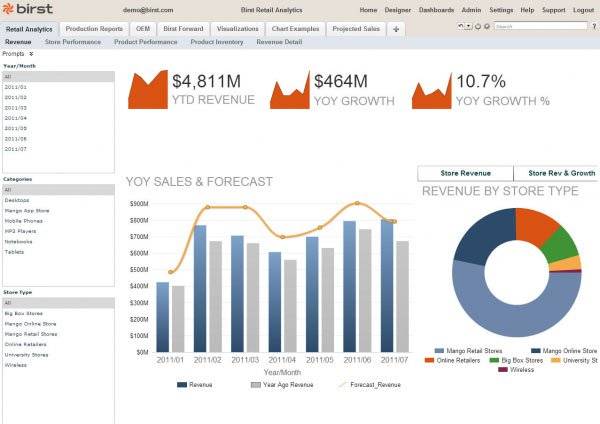
Task: Click the Store Rev & Growth button
Action: coord(560,173)
